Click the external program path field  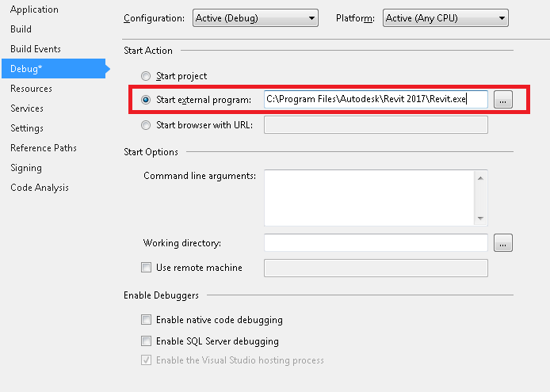click(x=375, y=100)
